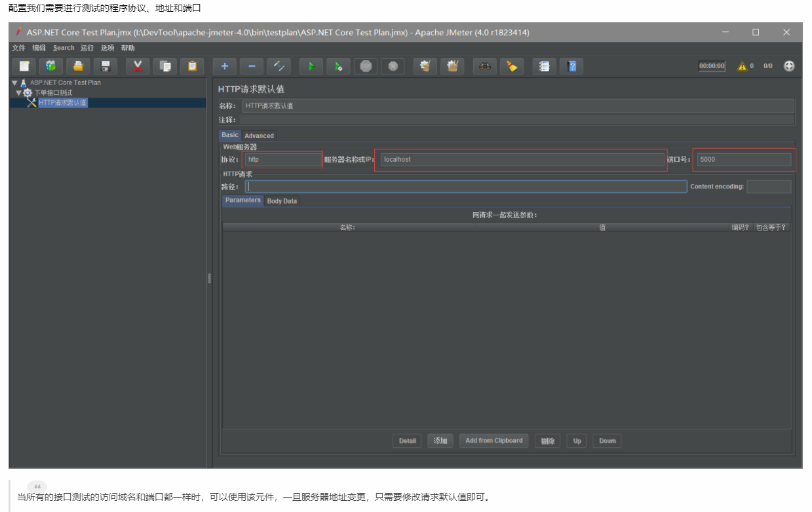
Task: Click the Clear All results icon
Action: 452,66
